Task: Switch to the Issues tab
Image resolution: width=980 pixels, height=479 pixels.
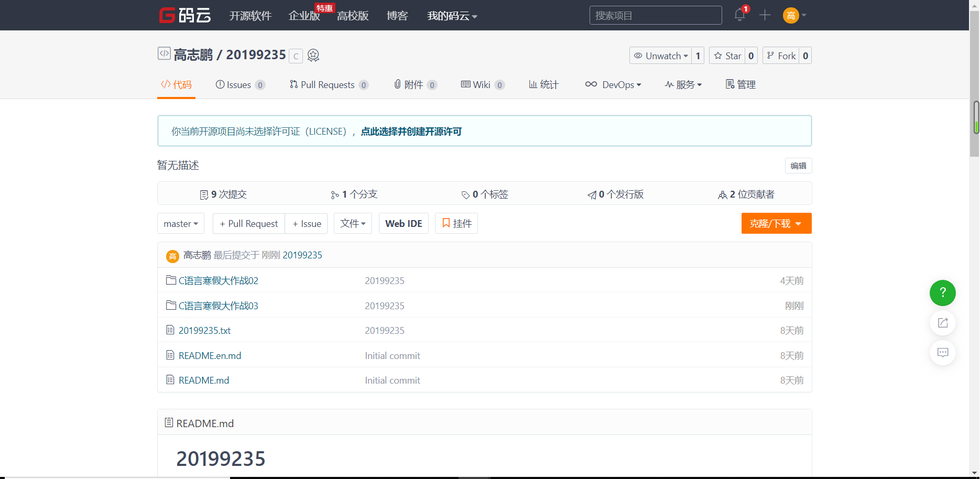Action: click(241, 84)
